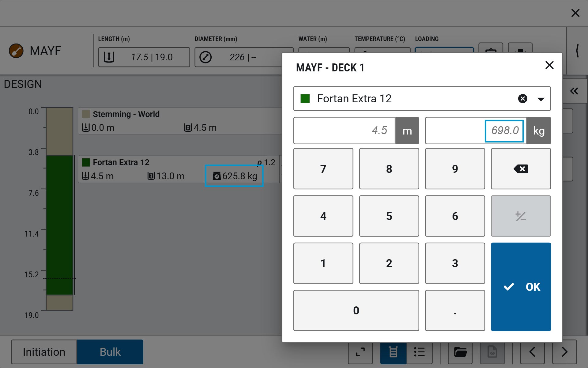The width and height of the screenshot is (588, 368).
Task: Close the MAYF - DECK 1 dialog
Action: point(549,65)
